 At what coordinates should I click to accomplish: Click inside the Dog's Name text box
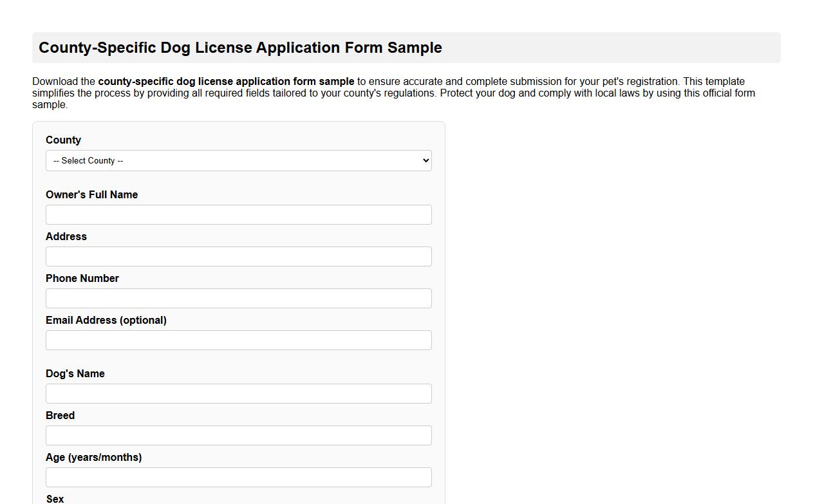coord(238,393)
